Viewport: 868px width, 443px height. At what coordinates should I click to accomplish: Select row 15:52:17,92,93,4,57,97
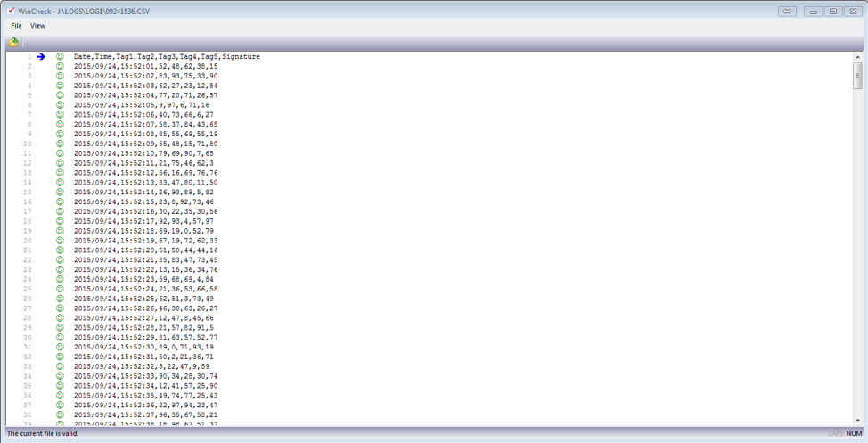click(x=143, y=221)
